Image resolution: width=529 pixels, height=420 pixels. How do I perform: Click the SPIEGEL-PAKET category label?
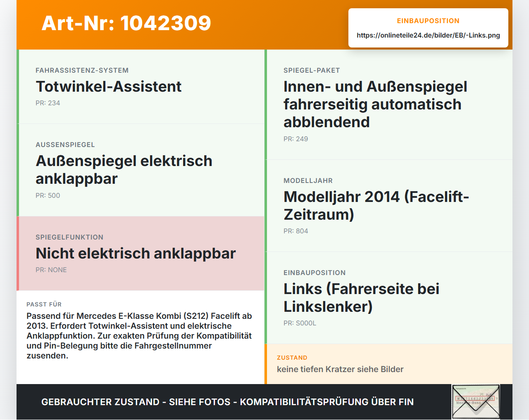tap(312, 70)
